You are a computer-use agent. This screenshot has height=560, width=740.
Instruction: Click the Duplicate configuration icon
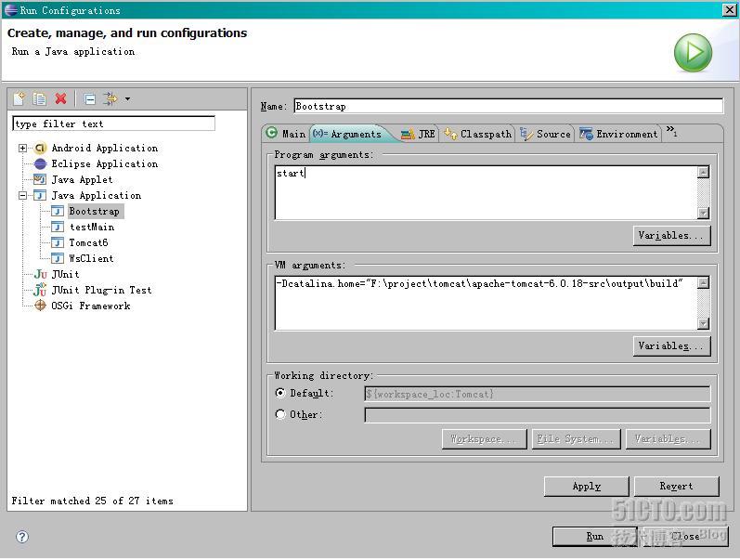click(x=39, y=98)
